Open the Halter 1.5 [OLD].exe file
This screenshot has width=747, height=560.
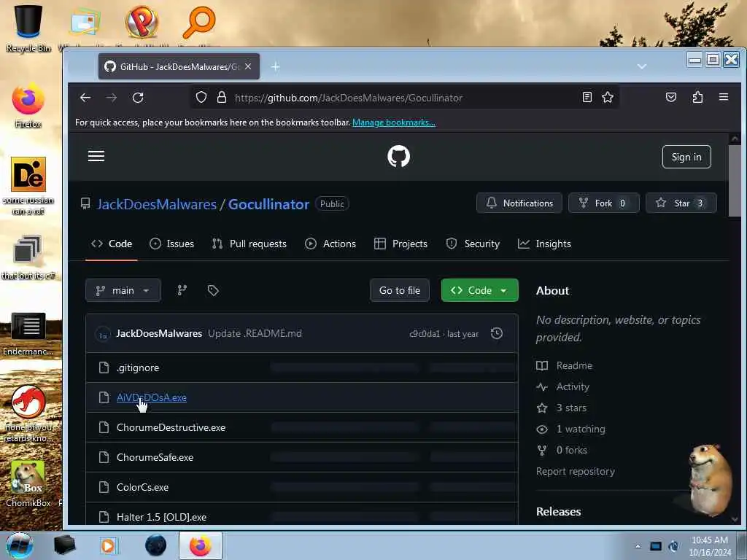coord(161,517)
